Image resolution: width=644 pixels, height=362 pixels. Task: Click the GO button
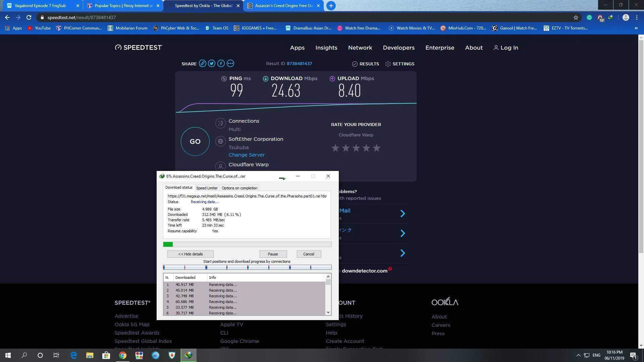pos(195,141)
